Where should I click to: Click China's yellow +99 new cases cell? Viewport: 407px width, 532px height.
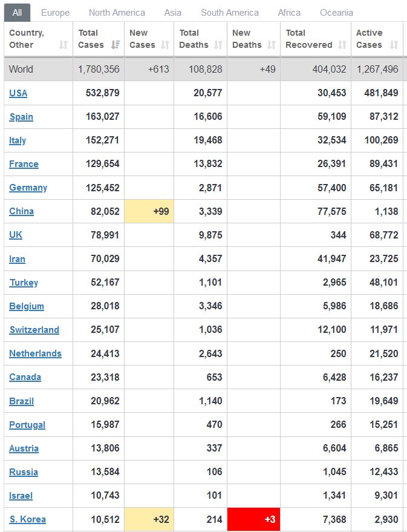[x=149, y=211]
